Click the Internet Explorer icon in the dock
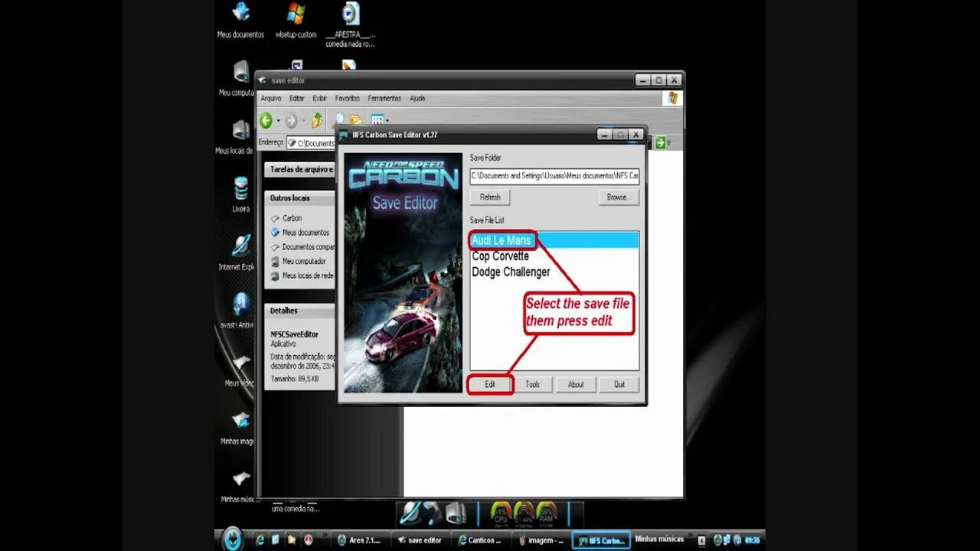 coord(411,513)
